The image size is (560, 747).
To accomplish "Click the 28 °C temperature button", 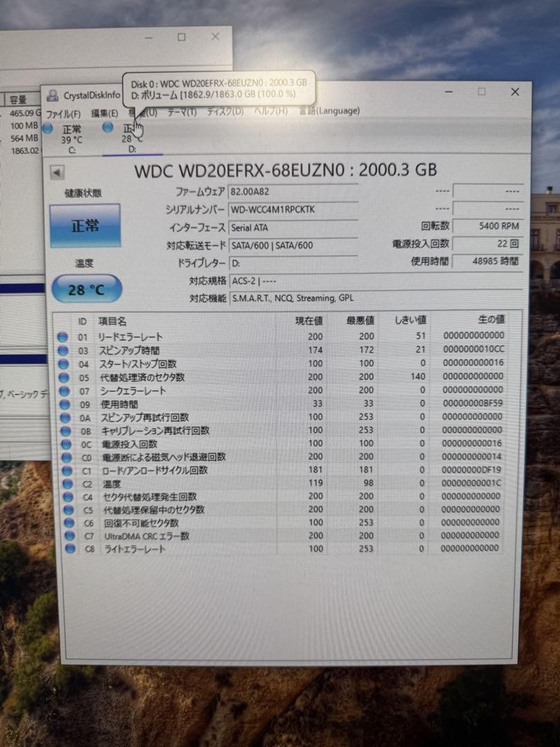I will point(86,289).
